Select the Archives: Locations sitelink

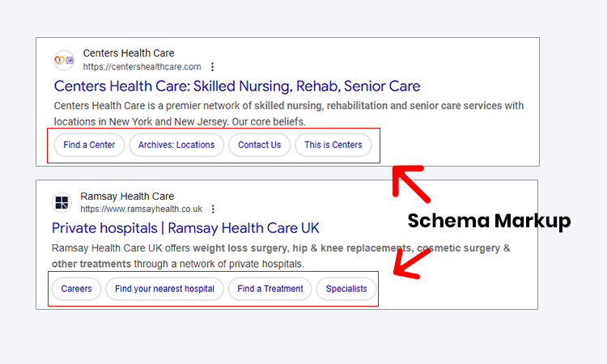click(x=176, y=145)
